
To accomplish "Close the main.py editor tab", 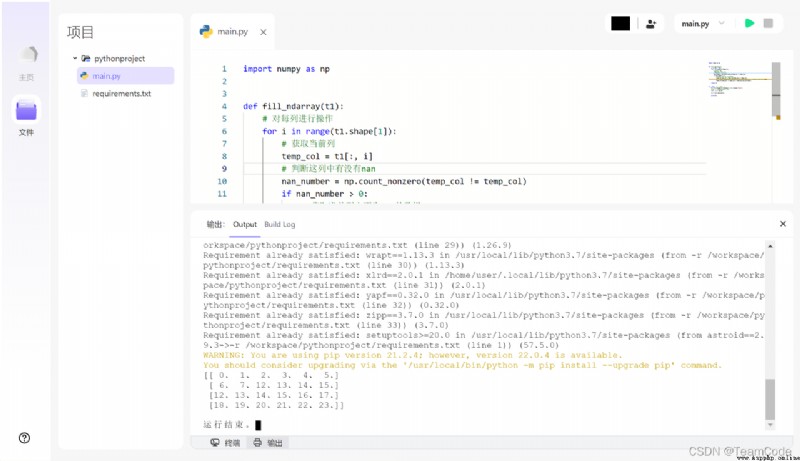I will [x=263, y=32].
